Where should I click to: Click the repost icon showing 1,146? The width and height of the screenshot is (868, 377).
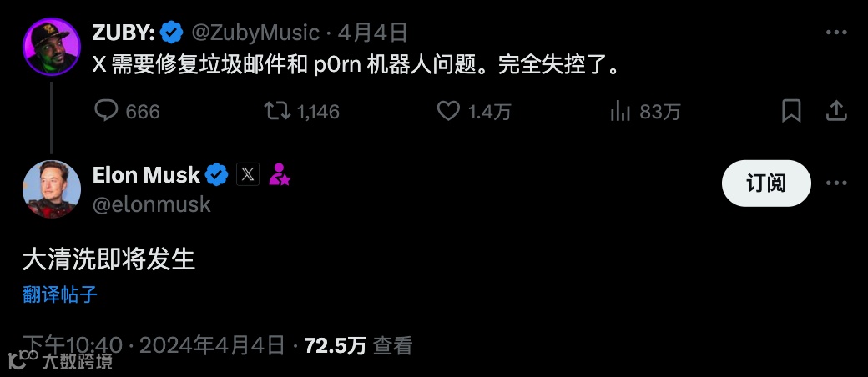click(x=277, y=111)
